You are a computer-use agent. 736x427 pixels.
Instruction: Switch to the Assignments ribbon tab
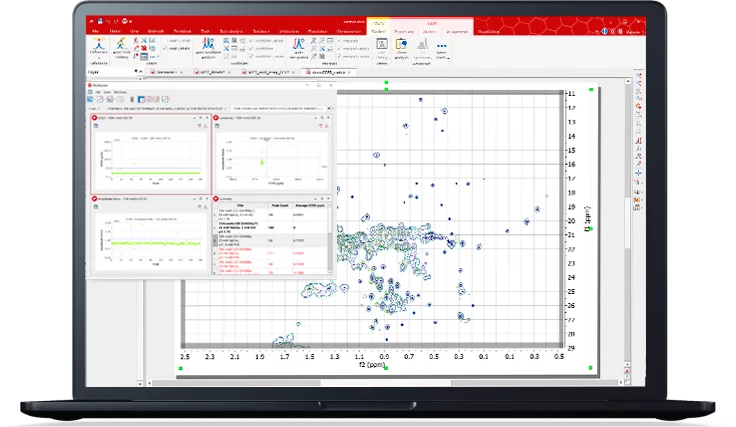(x=458, y=31)
